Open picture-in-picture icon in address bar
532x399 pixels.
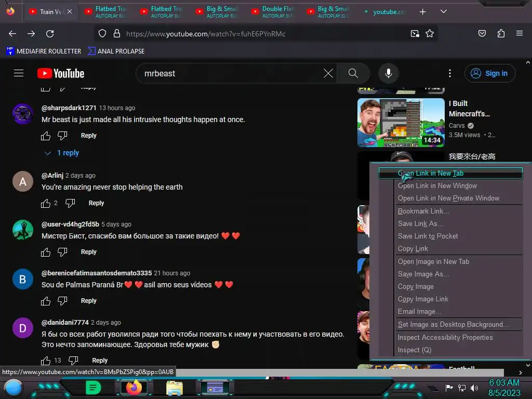pyautogui.click(x=415, y=34)
